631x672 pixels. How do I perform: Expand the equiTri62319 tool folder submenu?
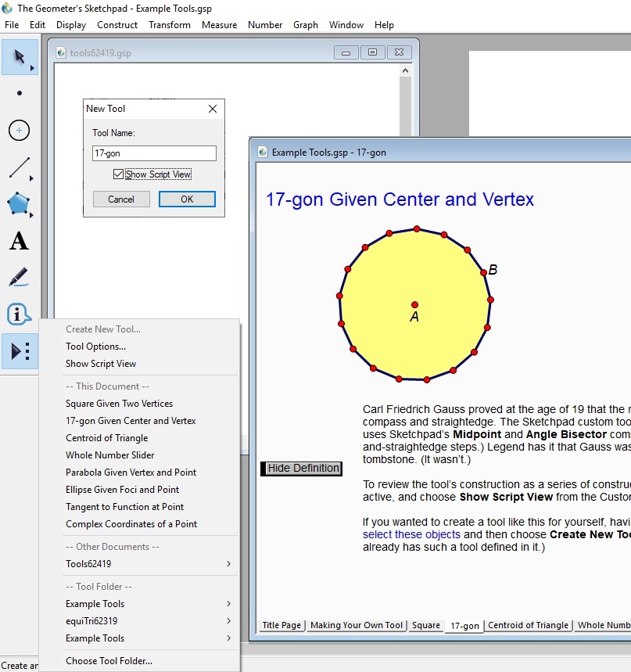click(x=149, y=621)
